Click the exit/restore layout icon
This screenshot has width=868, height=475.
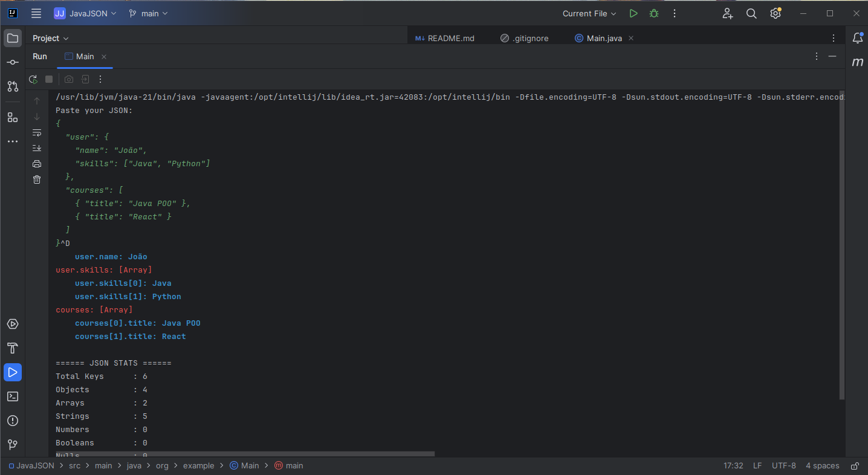pyautogui.click(x=85, y=79)
